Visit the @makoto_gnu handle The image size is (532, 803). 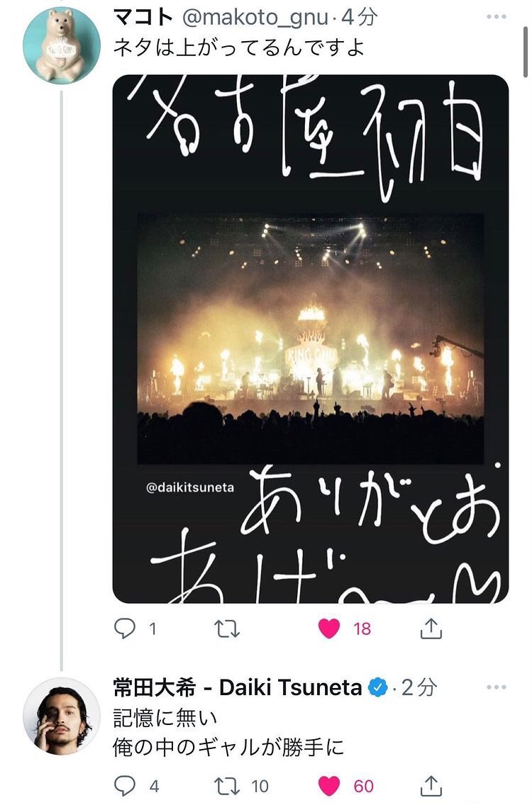coord(255,18)
